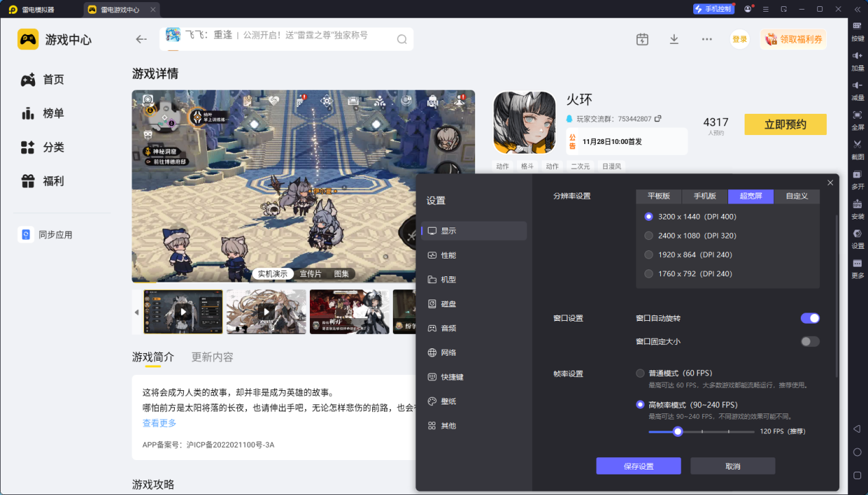Open the 性能 settings section
Viewport: 868px width, 495px height.
coord(448,255)
